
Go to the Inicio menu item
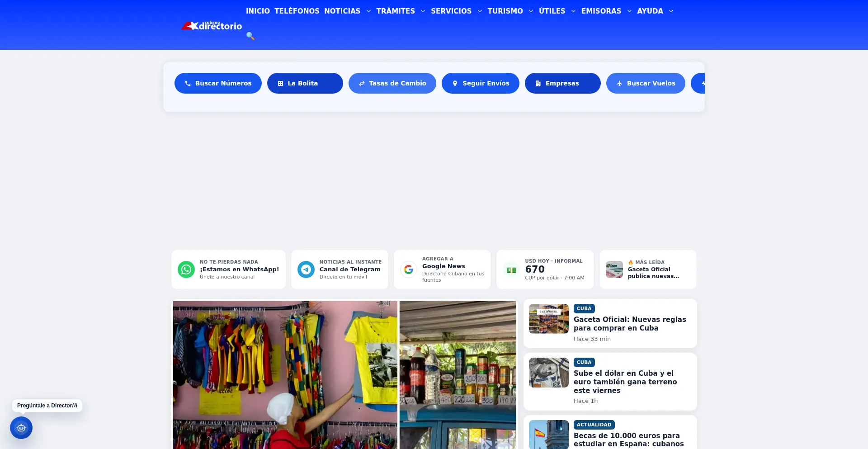point(258,11)
